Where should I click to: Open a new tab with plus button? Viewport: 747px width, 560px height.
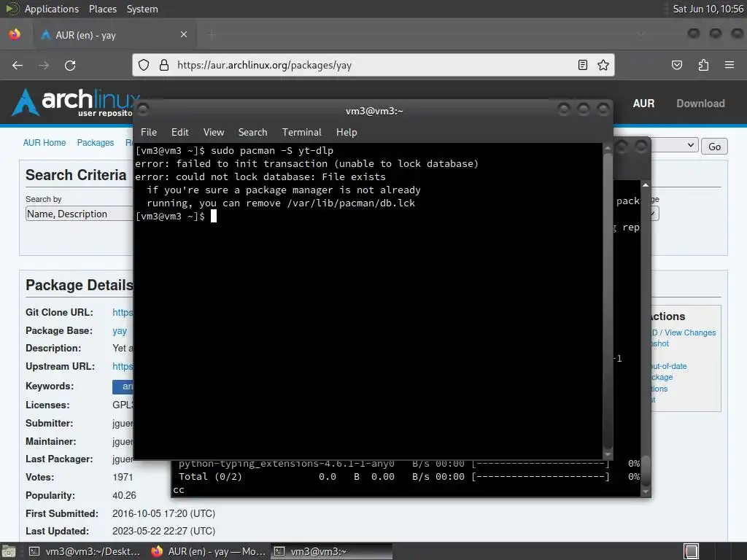click(x=212, y=35)
